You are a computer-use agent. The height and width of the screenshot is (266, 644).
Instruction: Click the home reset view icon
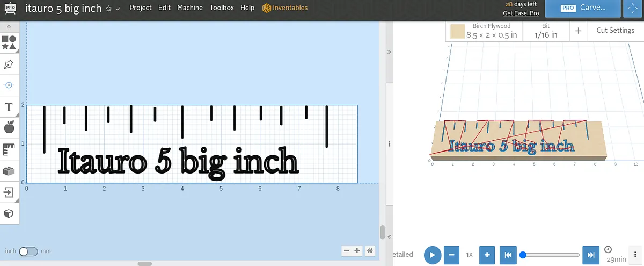click(x=369, y=250)
